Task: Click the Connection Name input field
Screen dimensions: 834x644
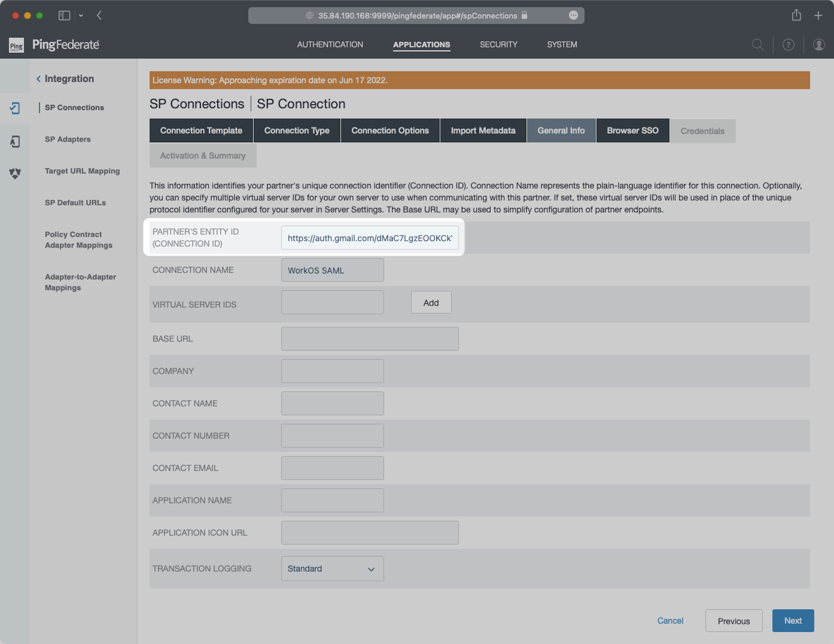Action: pos(332,270)
